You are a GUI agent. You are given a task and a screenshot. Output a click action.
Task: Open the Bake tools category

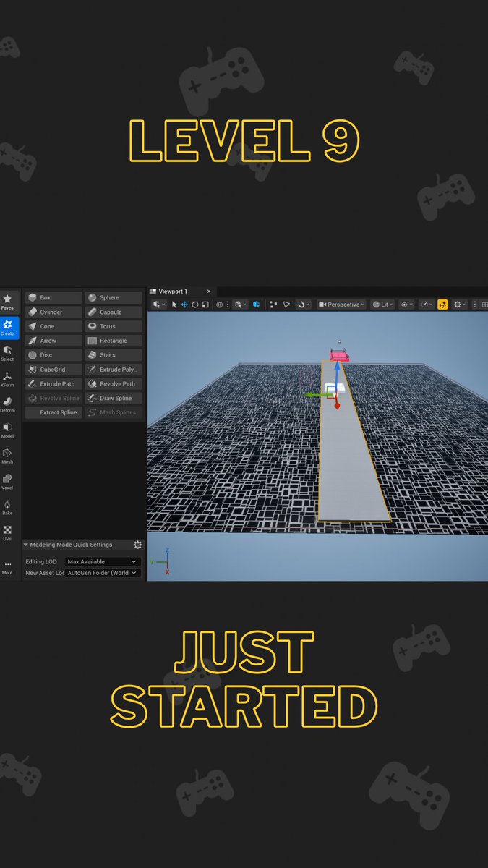[7, 507]
